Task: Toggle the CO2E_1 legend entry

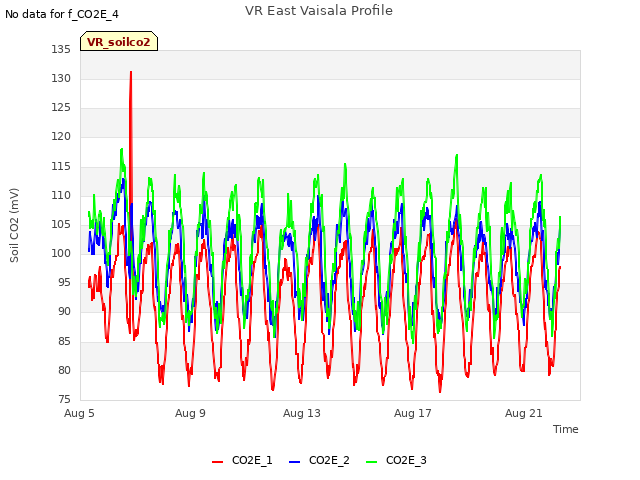Action: click(x=242, y=460)
